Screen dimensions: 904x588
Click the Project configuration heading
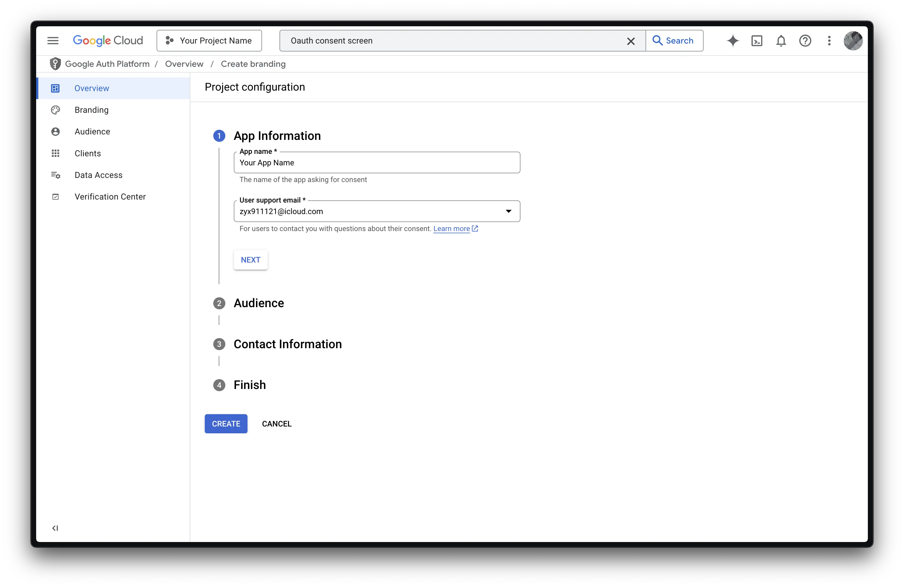click(255, 87)
